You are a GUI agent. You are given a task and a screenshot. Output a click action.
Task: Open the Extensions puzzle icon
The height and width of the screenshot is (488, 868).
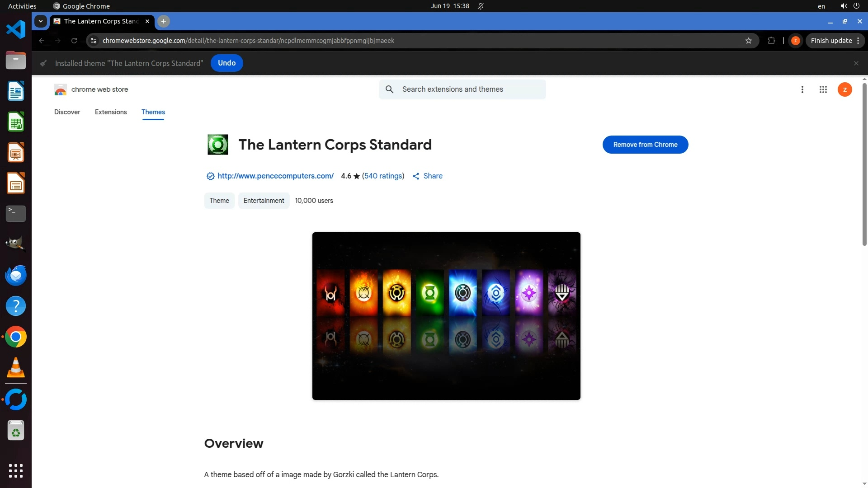(771, 41)
